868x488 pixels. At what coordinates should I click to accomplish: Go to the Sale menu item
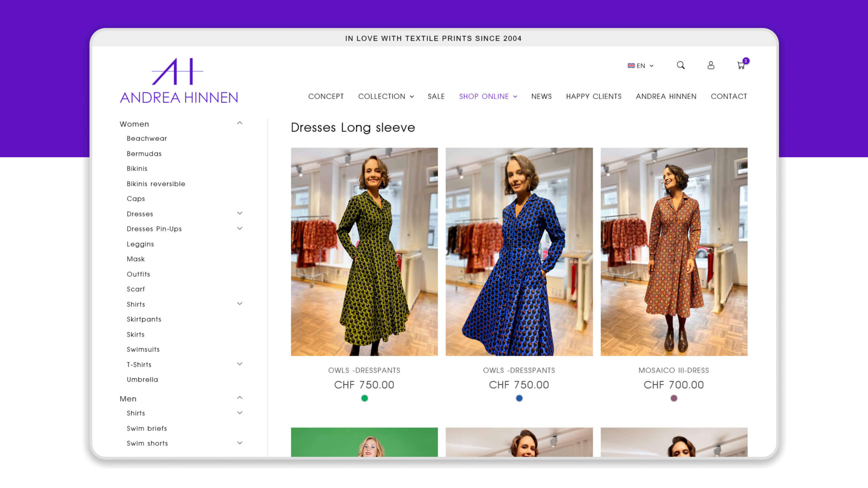click(x=436, y=96)
